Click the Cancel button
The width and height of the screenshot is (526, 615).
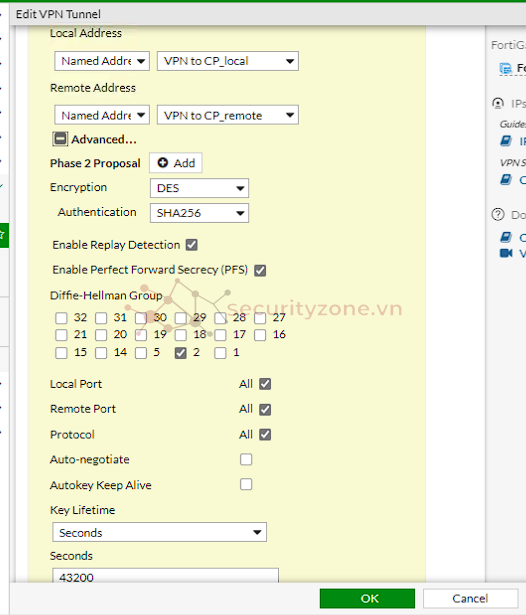[470, 599]
